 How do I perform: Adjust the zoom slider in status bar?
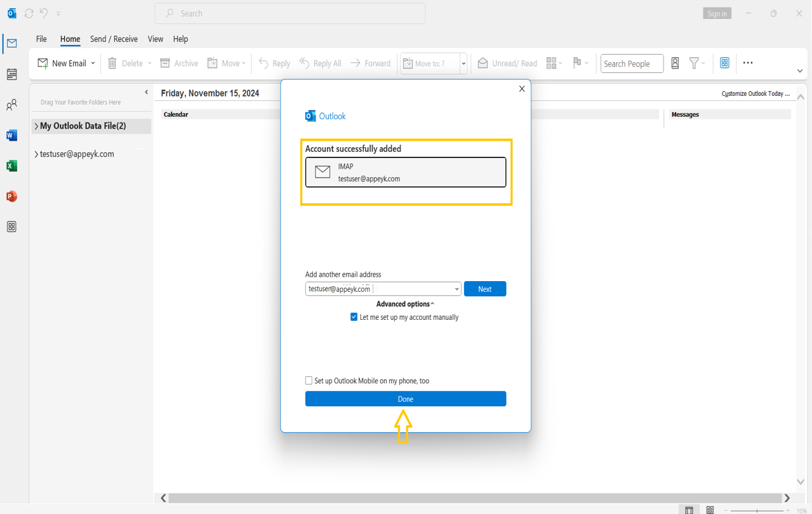click(757, 510)
